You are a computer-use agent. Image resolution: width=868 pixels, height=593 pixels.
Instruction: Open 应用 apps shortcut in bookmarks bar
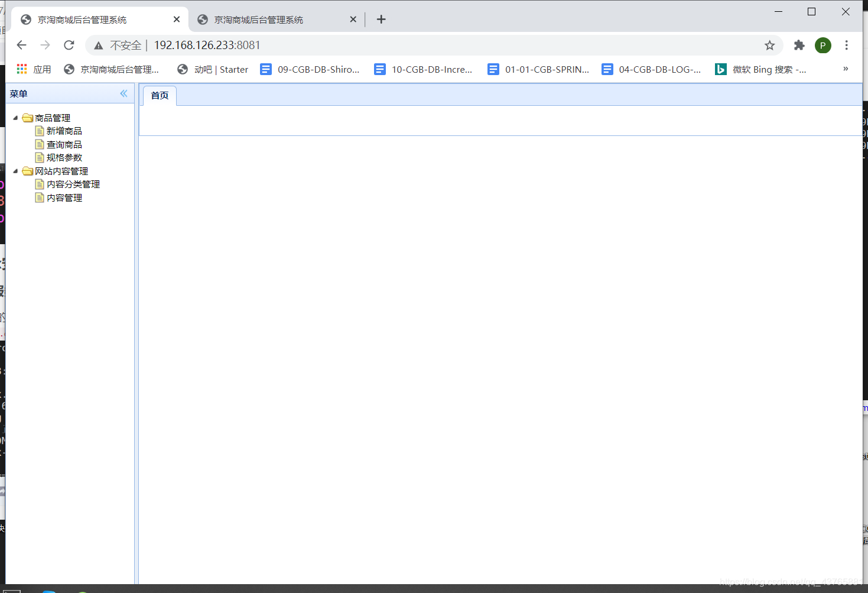[x=34, y=69]
